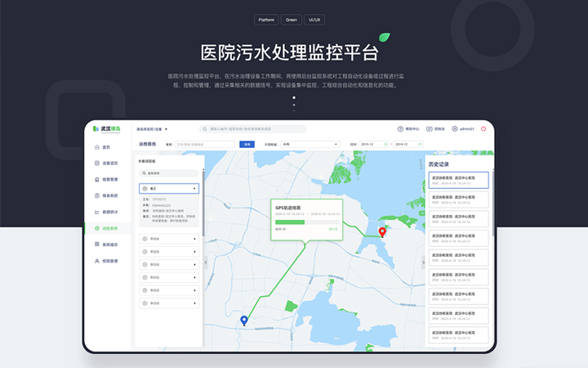The image size is (588, 368).
Task: Collapse the expanded 张三 staff entry
Action: pos(194,188)
